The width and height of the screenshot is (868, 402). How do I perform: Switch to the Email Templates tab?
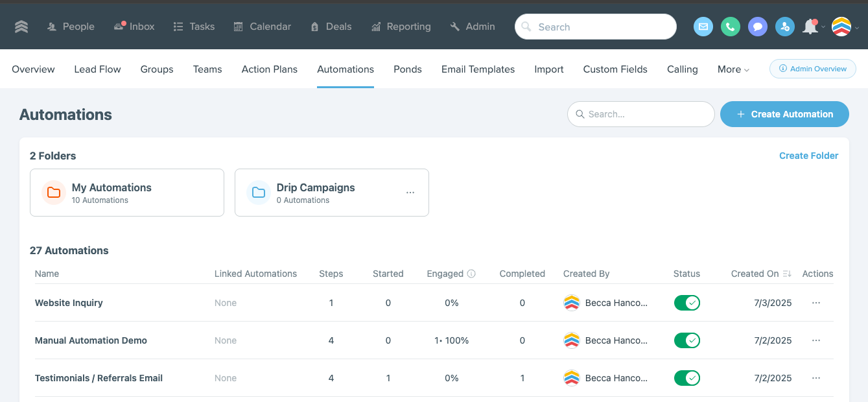point(478,69)
